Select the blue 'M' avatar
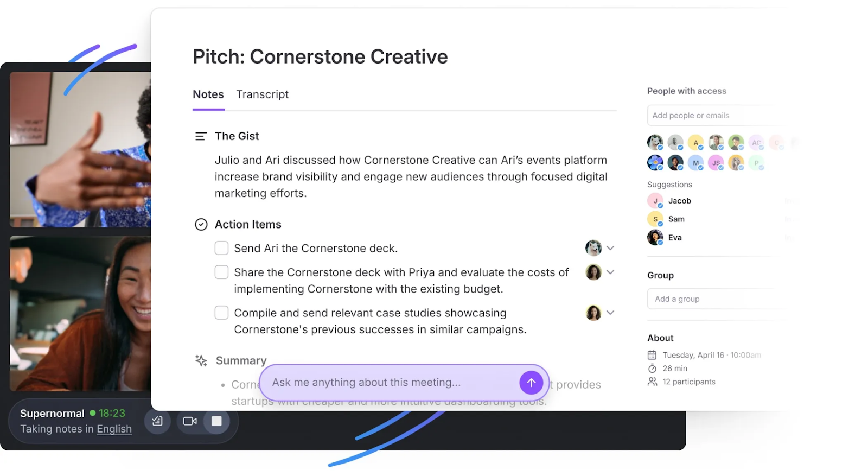This screenshot has height=476, width=868. click(x=695, y=163)
